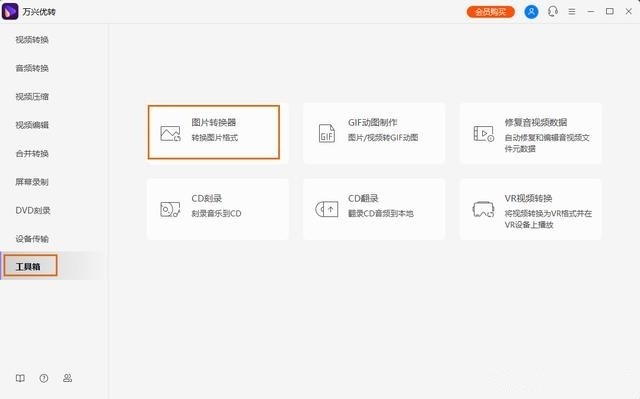Click the VR视频转换 title
640x399 pixels.
pos(529,198)
